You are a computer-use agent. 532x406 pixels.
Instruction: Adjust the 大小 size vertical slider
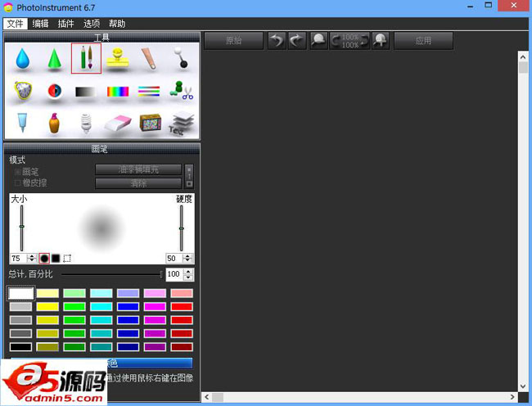[22, 228]
